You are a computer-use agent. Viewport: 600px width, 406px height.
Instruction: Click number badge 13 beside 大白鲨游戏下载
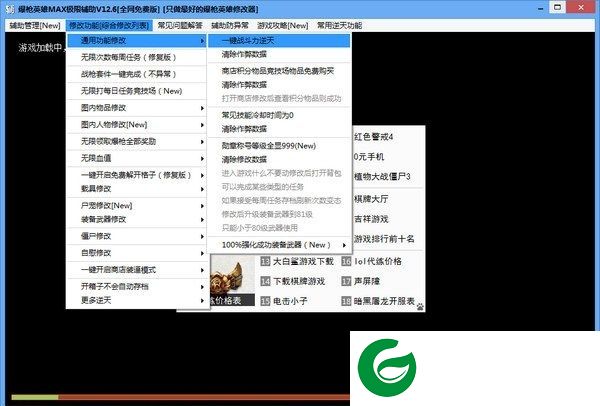[265, 261]
